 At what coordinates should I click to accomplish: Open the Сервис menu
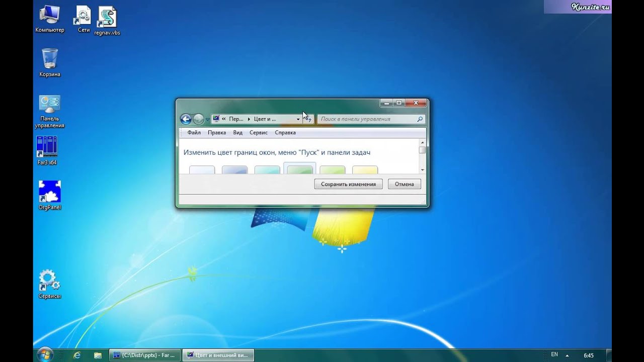[259, 133]
